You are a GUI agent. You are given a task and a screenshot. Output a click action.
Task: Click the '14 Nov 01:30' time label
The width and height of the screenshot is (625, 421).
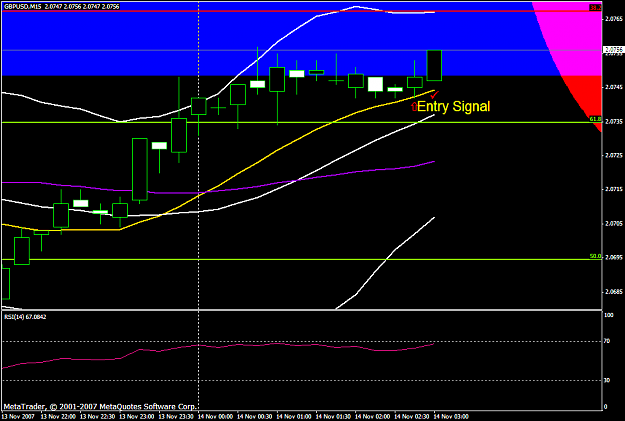point(334,417)
